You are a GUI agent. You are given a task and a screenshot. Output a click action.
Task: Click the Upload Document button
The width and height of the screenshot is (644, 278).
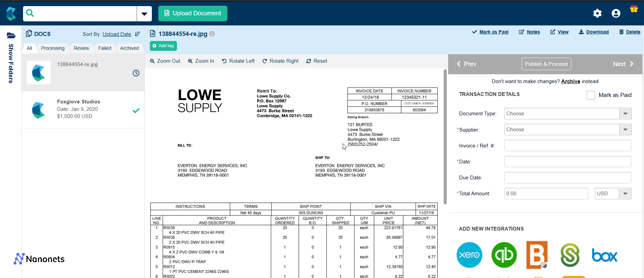pos(193,14)
